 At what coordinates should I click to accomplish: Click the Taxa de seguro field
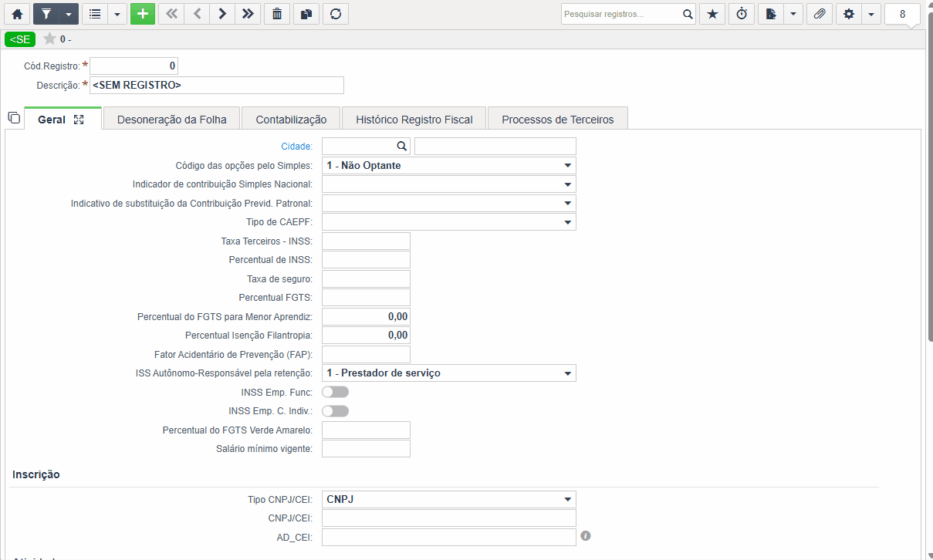(366, 278)
